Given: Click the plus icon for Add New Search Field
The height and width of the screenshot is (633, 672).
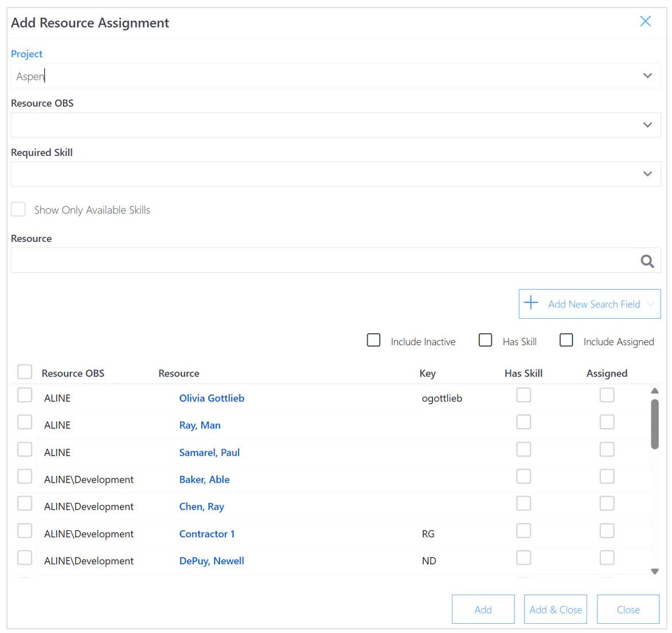Looking at the screenshot, I should [x=530, y=303].
